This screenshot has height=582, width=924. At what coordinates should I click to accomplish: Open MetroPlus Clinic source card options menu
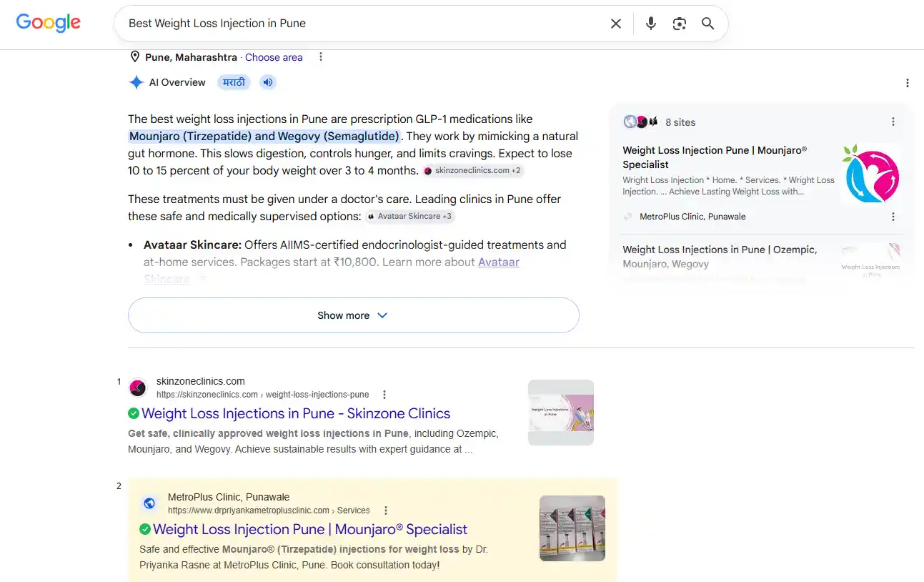(893, 217)
